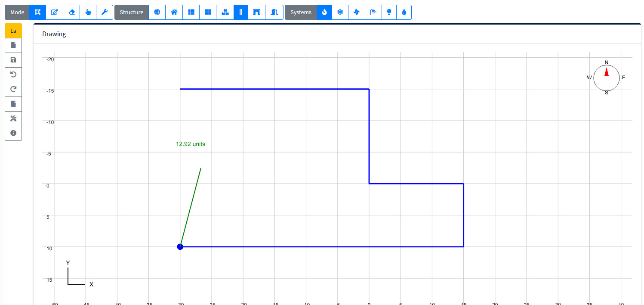Save the drawing with the floppy disk icon
The height and width of the screenshot is (305, 644).
[13, 60]
